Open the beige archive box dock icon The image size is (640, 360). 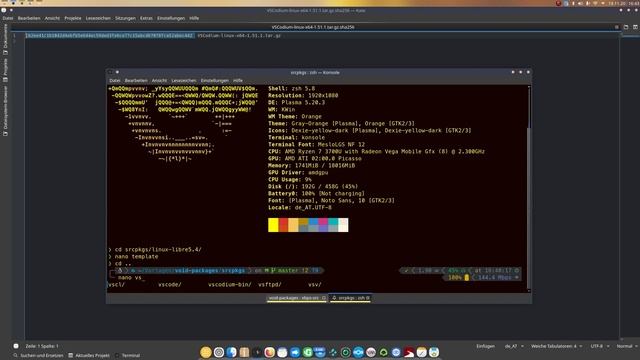(244, 352)
